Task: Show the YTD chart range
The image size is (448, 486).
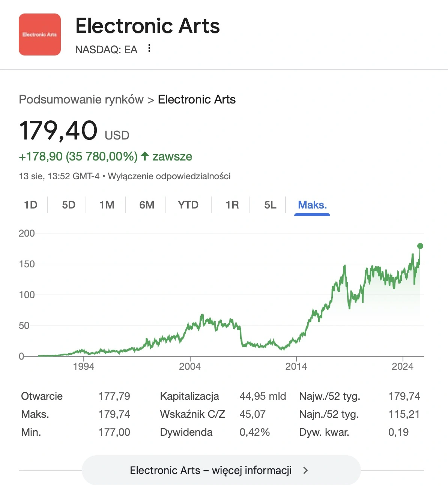Action: pos(188,205)
